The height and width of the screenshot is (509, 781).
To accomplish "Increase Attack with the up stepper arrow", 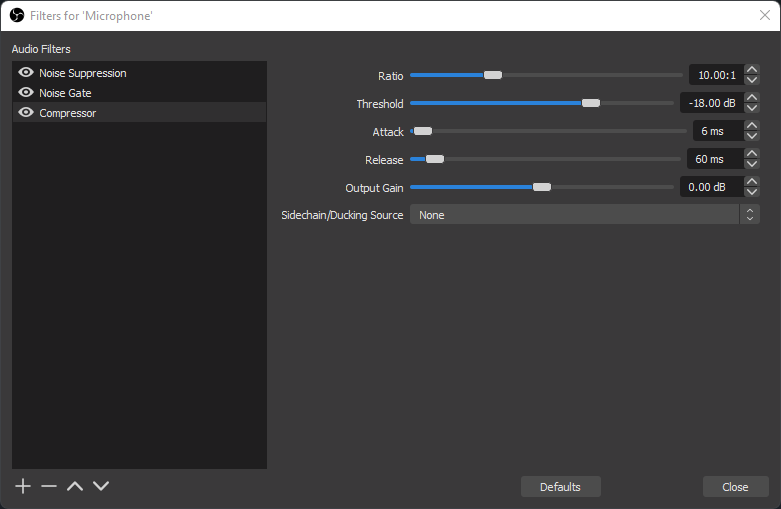I will 752,126.
